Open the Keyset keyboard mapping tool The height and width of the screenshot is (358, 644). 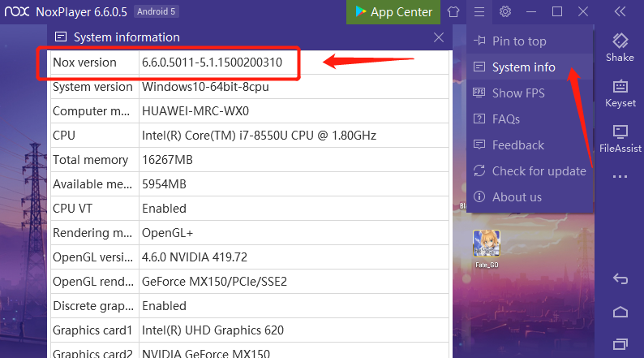[x=620, y=93]
